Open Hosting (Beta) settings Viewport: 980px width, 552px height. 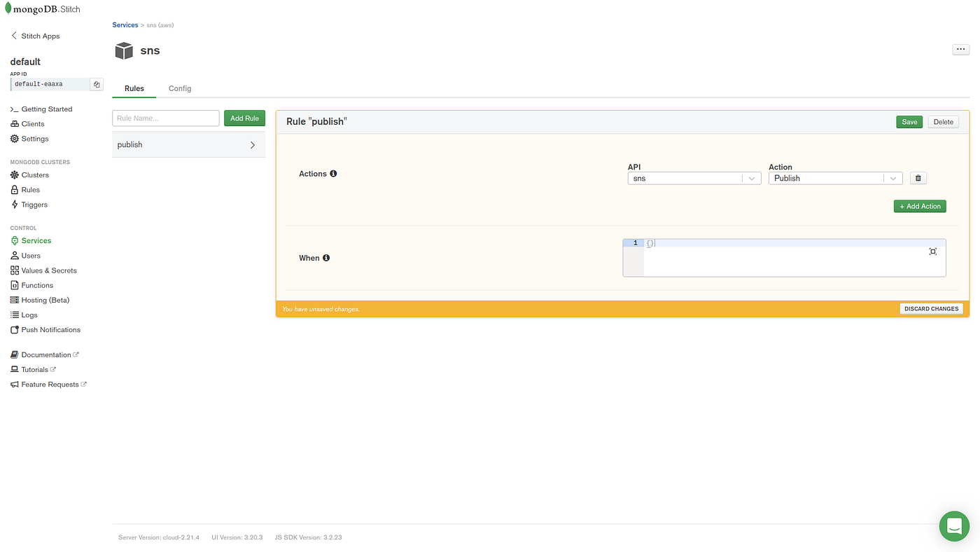coord(45,299)
